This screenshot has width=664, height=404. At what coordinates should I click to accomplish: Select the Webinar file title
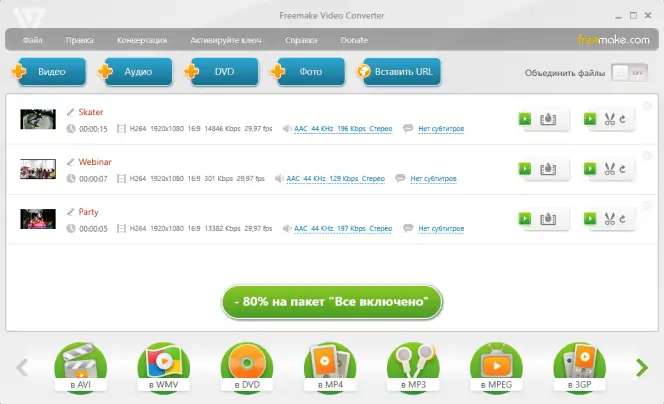95,162
